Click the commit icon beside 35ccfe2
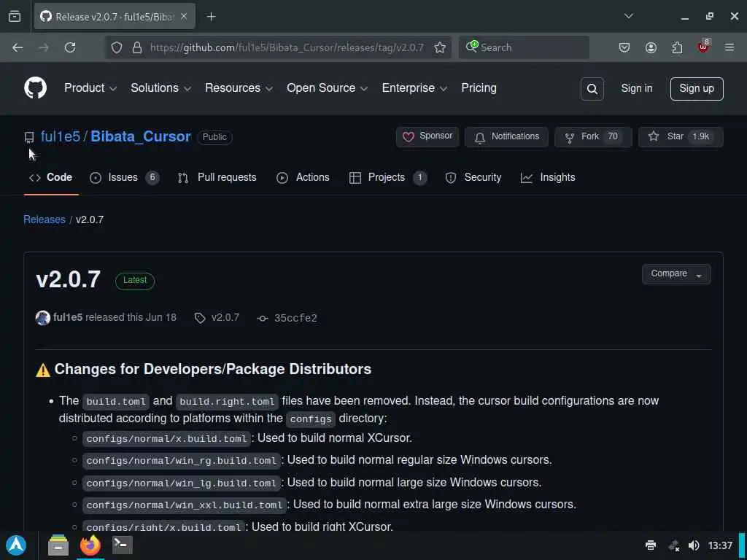747x560 pixels. pos(263,319)
